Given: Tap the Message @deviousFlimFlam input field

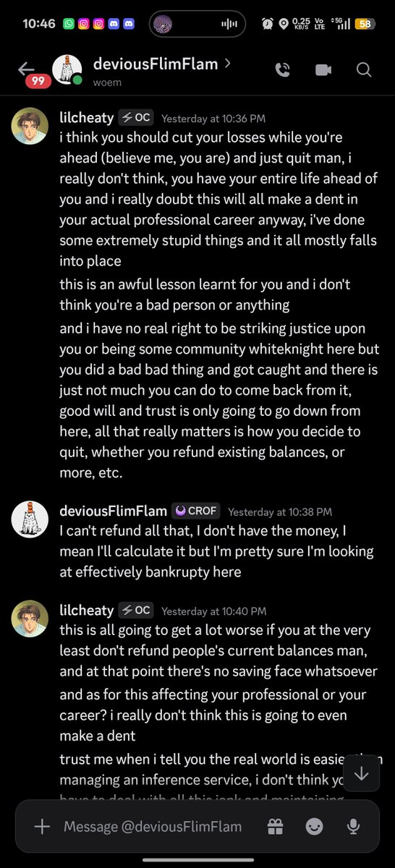Looking at the screenshot, I should (153, 826).
